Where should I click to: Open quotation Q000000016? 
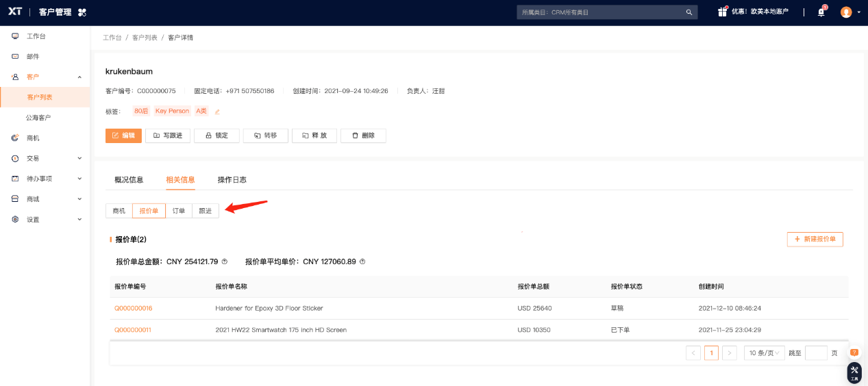click(134, 309)
